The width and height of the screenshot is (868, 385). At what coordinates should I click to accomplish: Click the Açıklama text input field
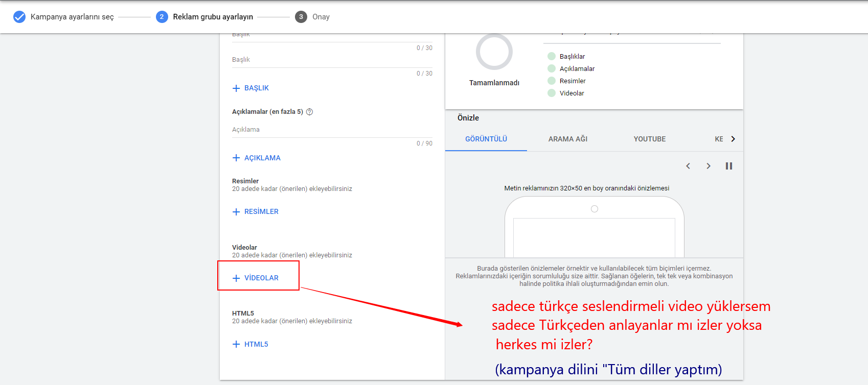point(332,130)
